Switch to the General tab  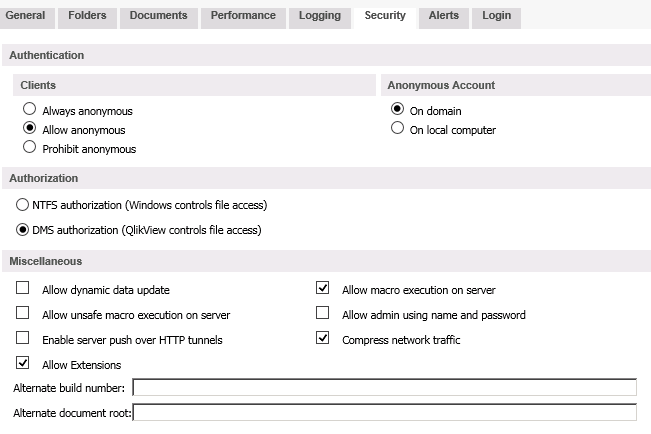(x=26, y=15)
